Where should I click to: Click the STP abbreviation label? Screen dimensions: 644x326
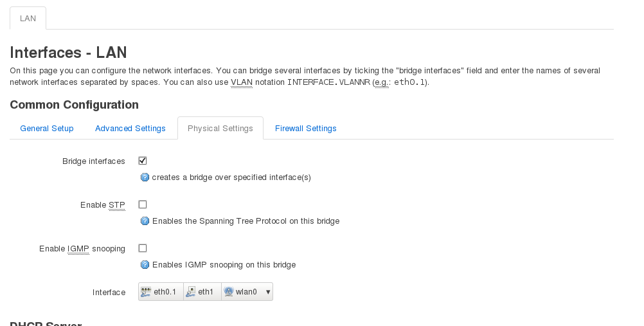pyautogui.click(x=117, y=205)
